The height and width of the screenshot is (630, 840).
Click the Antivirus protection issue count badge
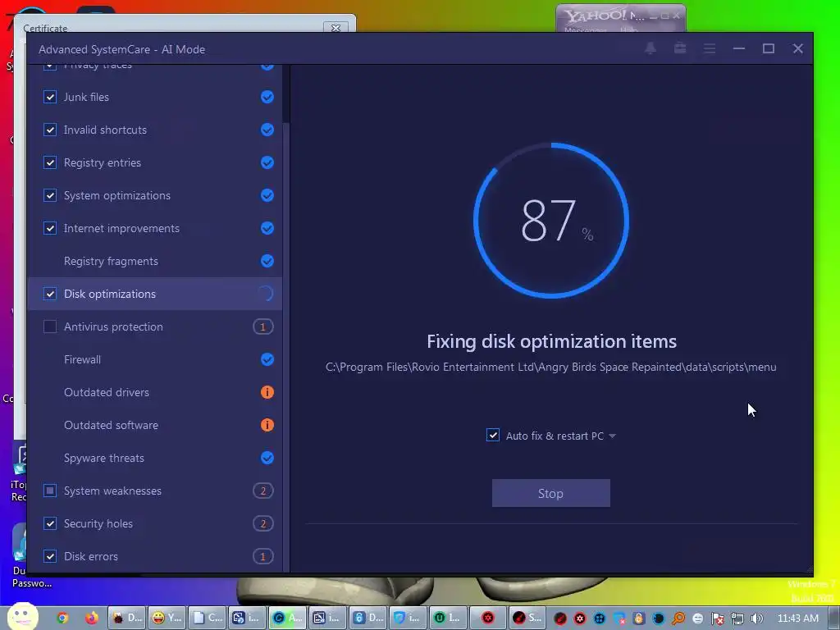pyautogui.click(x=263, y=326)
